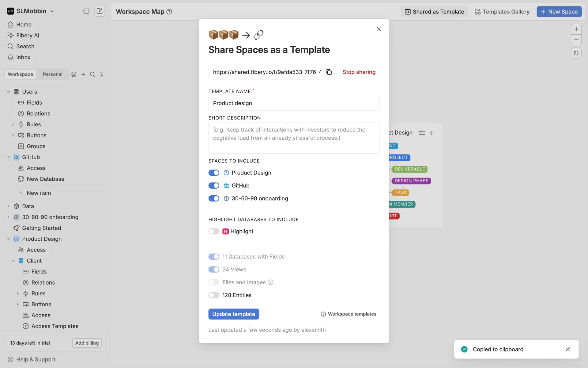Click the compose new item icon
Viewport: 588px width, 368px height.
point(100,11)
